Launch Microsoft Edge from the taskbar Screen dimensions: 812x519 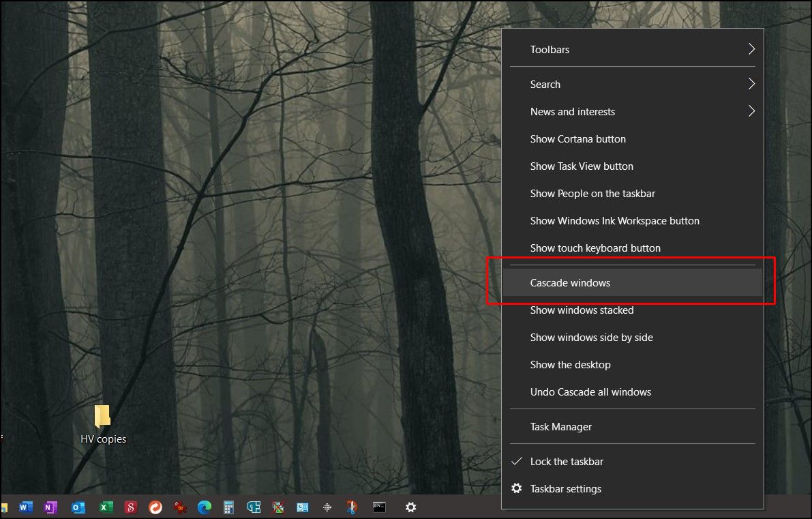pos(205,507)
